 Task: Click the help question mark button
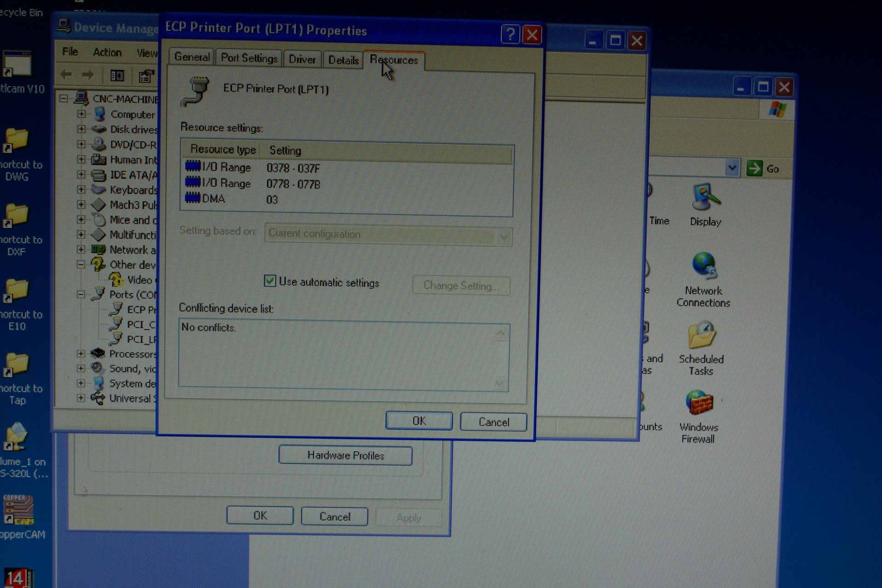(x=510, y=34)
